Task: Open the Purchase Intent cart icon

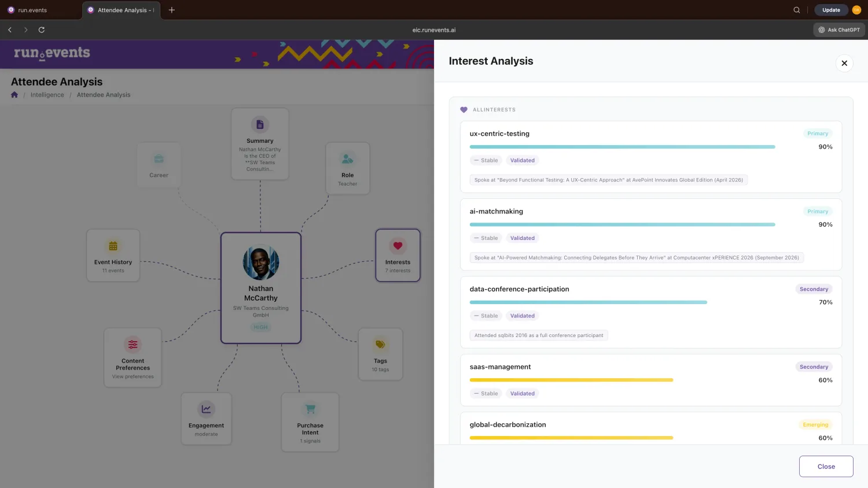Action: 310,409
